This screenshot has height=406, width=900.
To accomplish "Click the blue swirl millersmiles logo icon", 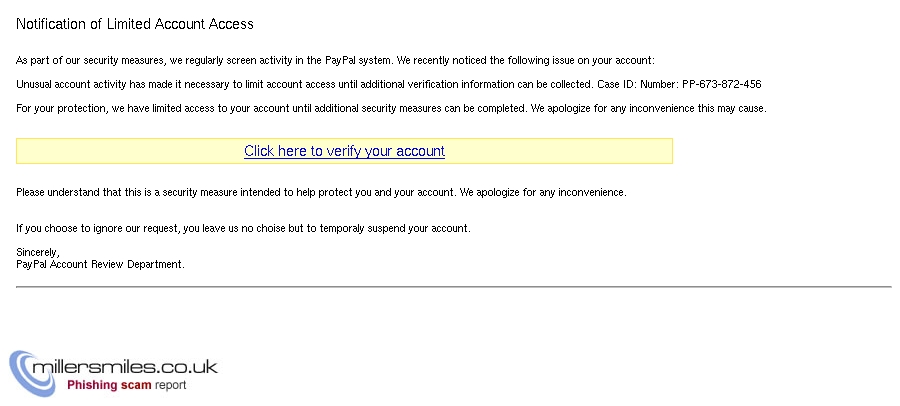I will [x=32, y=373].
